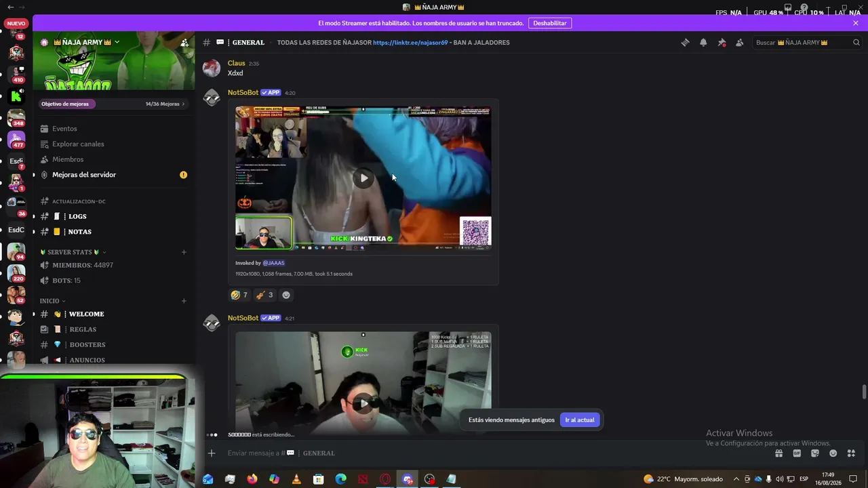The width and height of the screenshot is (868, 488).
Task: Toggle the member list icon
Action: (739, 42)
